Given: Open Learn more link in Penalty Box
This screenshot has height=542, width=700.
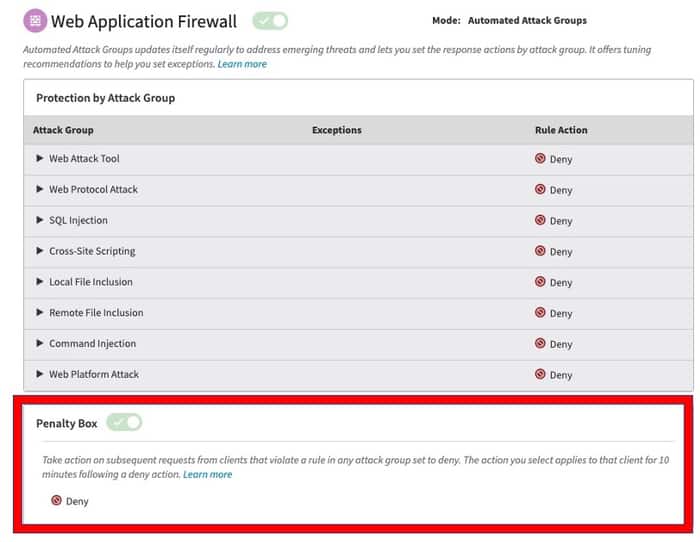Looking at the screenshot, I should [207, 474].
